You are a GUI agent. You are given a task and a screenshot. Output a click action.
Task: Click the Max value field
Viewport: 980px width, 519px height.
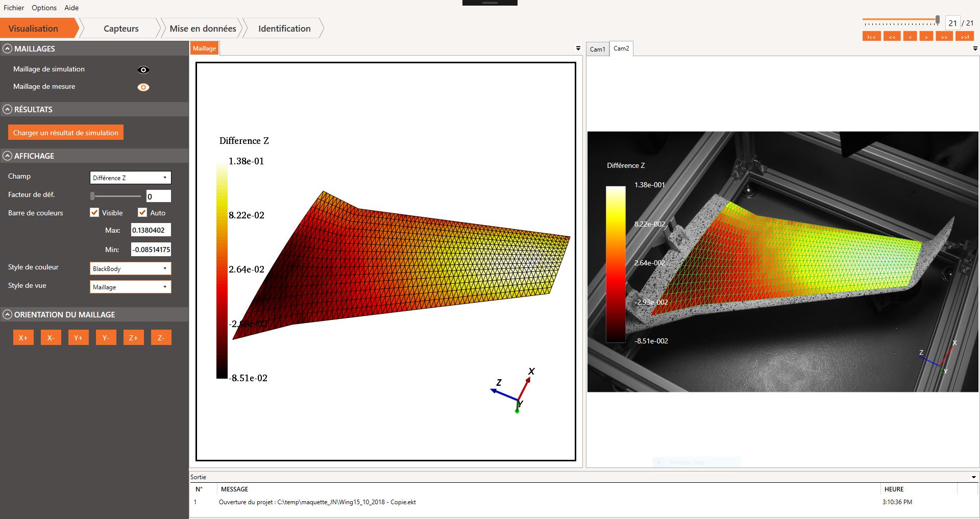[151, 230]
